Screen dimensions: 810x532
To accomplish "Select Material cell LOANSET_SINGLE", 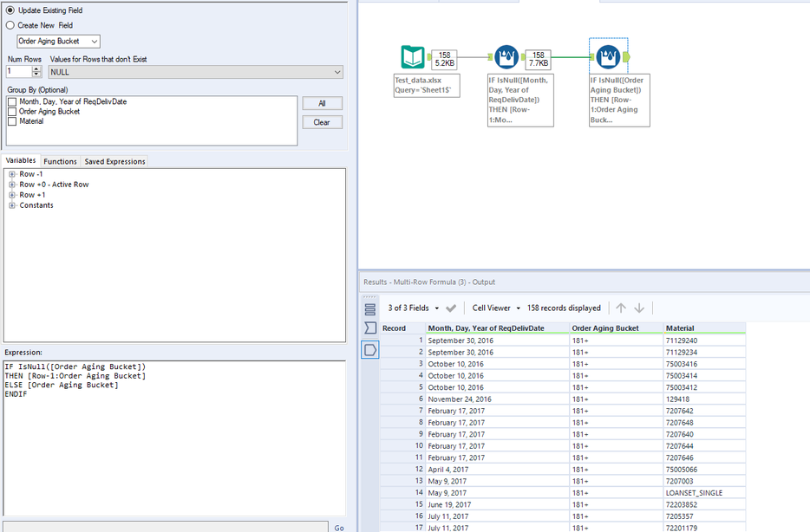I will (x=704, y=493).
